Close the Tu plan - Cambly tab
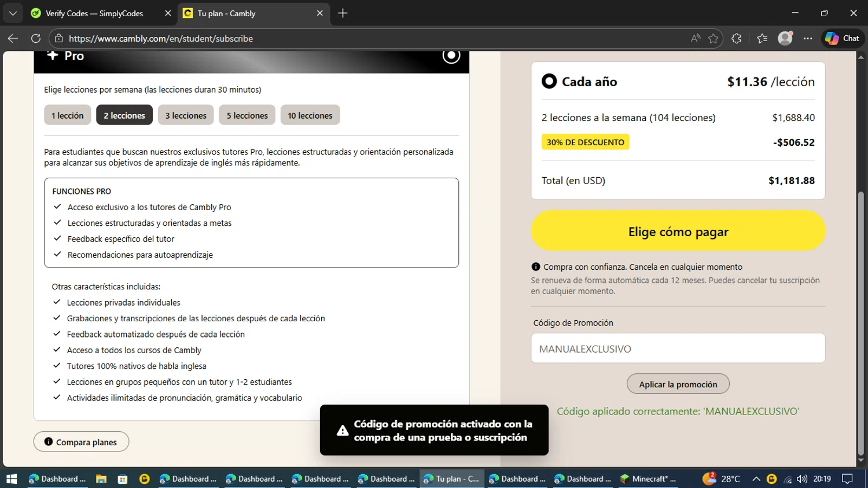The image size is (868, 488). point(319,13)
